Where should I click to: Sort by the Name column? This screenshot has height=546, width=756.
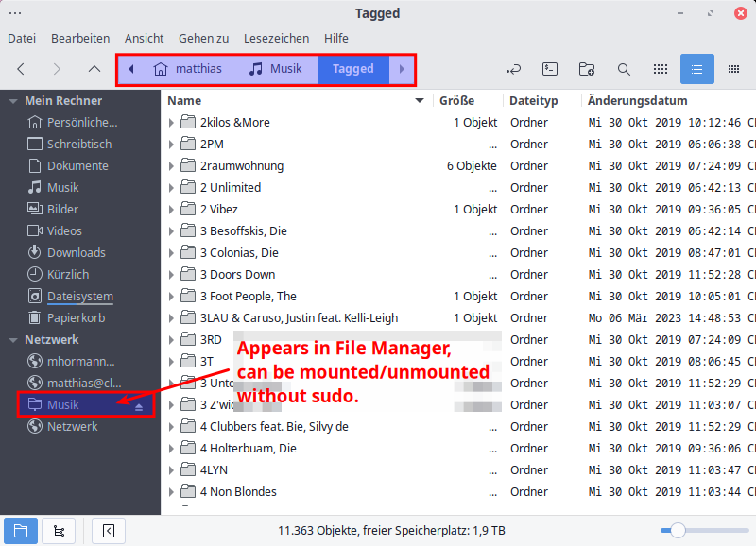click(296, 101)
